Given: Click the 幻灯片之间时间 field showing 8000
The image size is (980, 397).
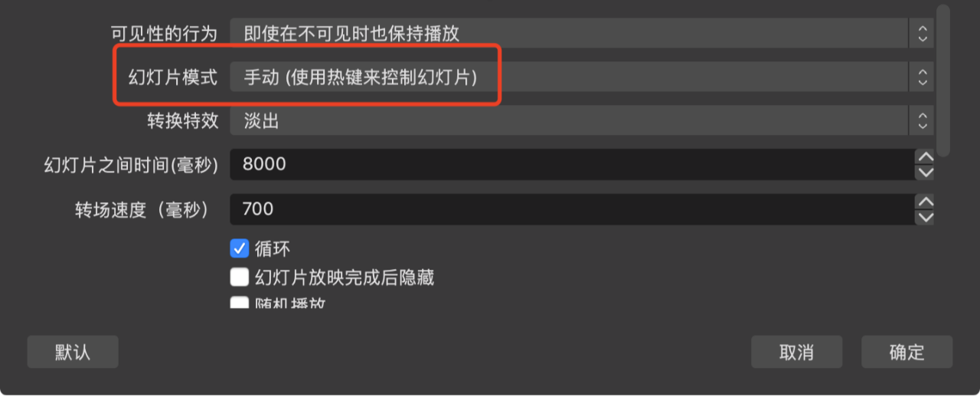Looking at the screenshot, I should point(573,164).
